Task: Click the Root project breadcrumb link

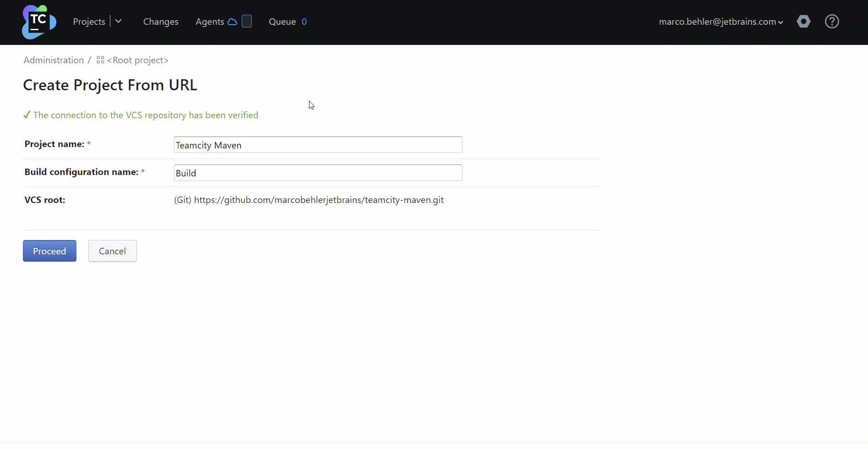Action: (138, 60)
